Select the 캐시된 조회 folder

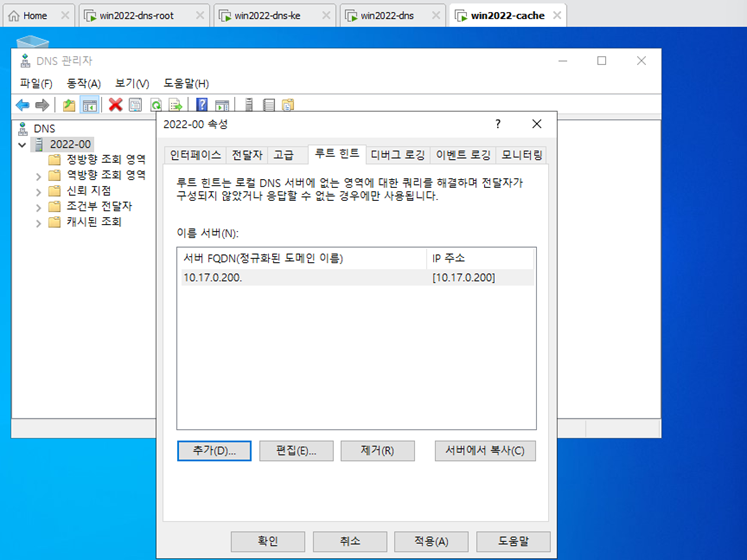85,222
